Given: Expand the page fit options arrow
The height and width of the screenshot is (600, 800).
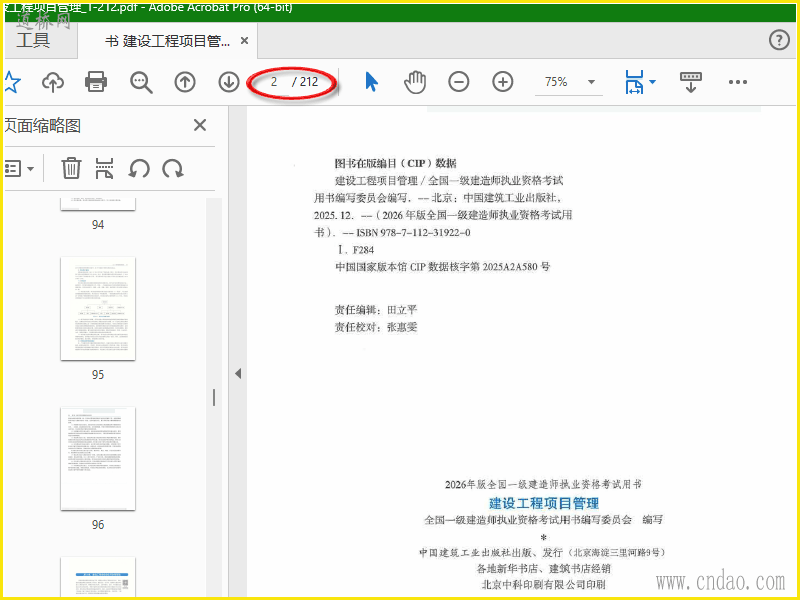Looking at the screenshot, I should 653,82.
